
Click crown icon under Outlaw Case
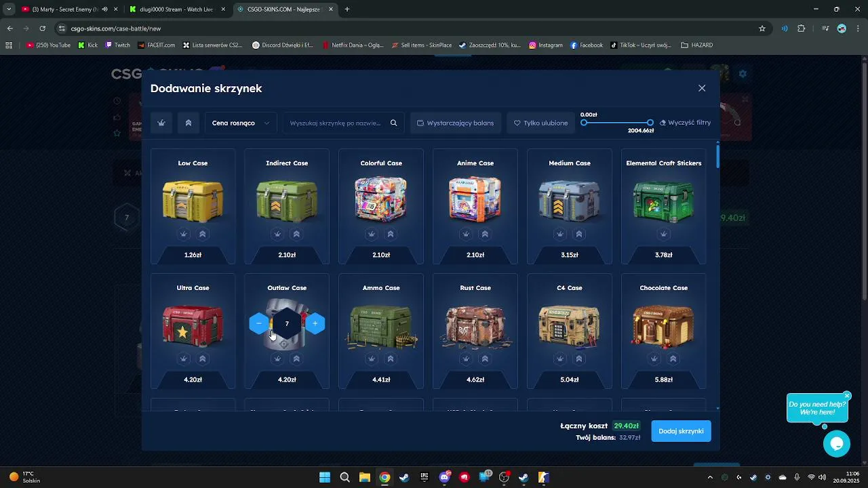tap(277, 359)
